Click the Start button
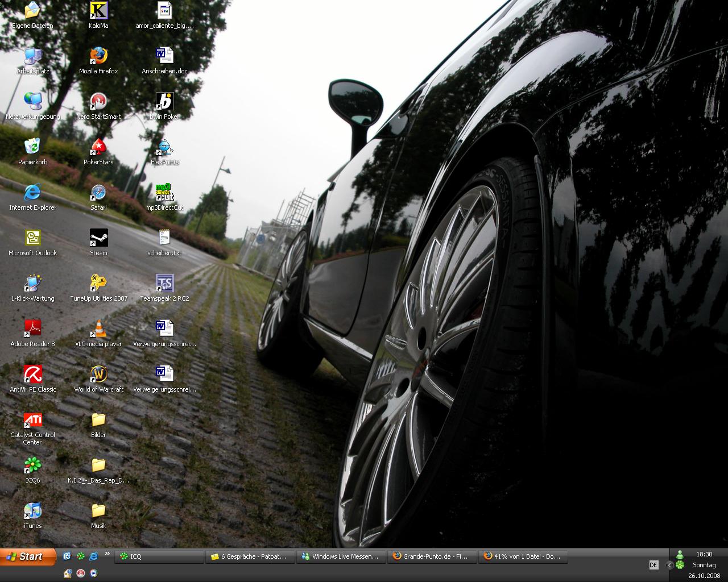The image size is (728, 582). coord(28,556)
